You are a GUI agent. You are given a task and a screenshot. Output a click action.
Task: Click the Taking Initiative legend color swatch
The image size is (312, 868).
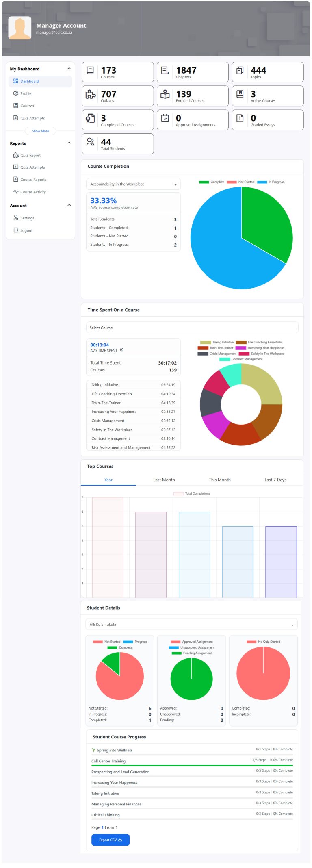point(206,342)
